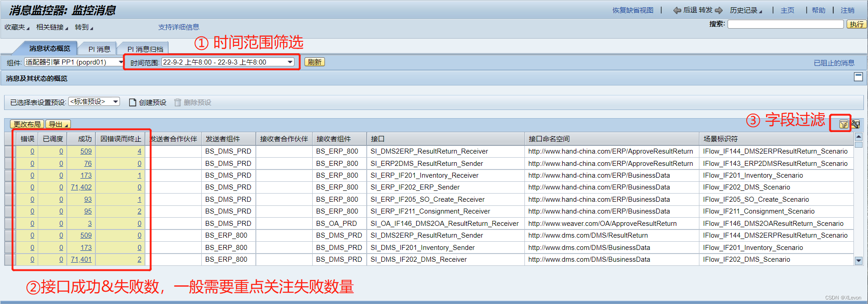Click the 更改布局 change layout button

tap(27, 125)
